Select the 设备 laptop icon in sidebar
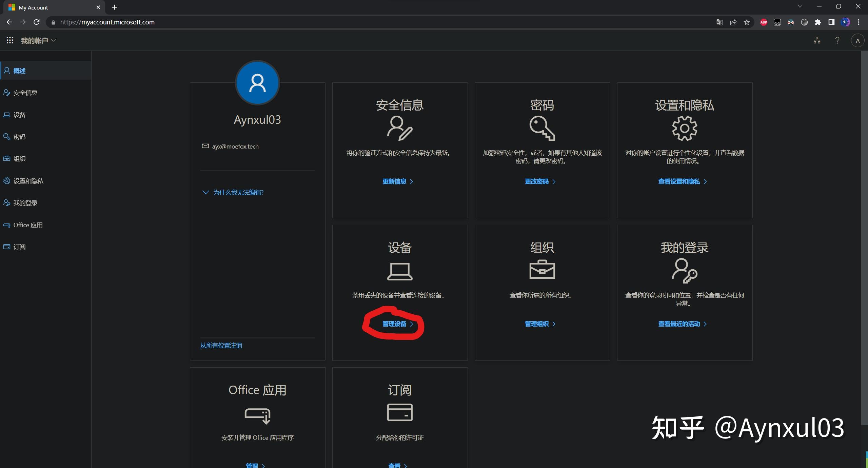The image size is (868, 468). (x=7, y=115)
